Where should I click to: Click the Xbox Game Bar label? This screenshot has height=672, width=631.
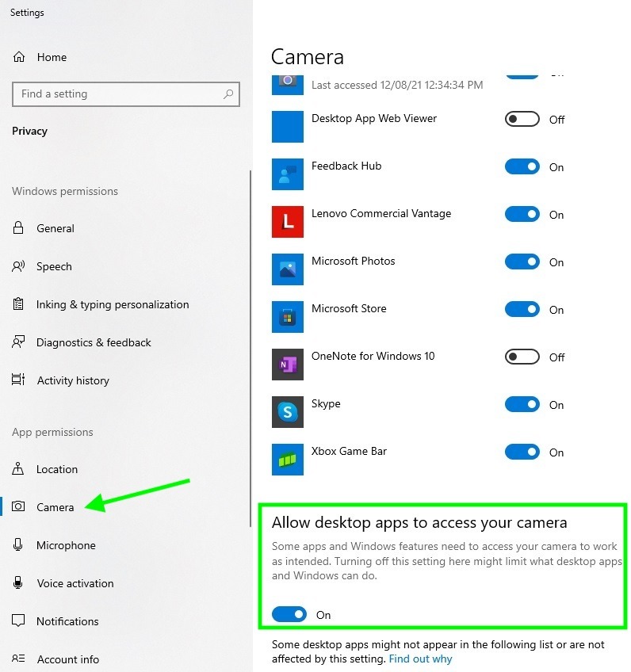click(349, 451)
